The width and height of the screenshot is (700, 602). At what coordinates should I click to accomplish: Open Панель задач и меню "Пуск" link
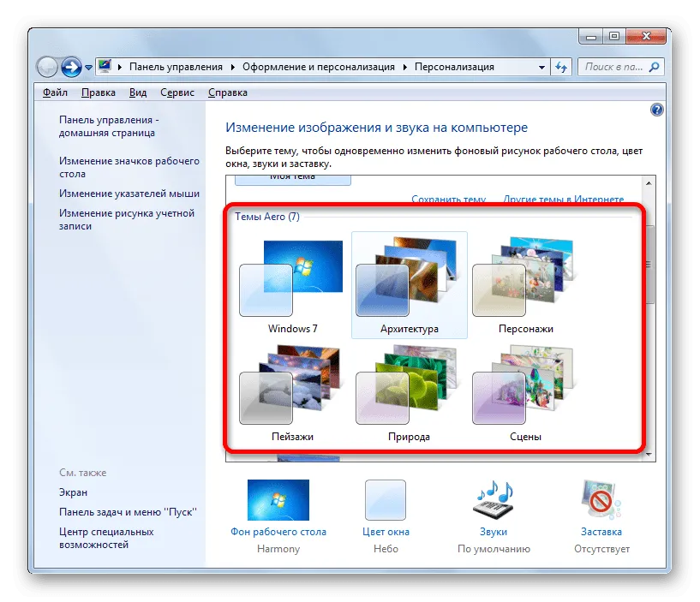128,512
